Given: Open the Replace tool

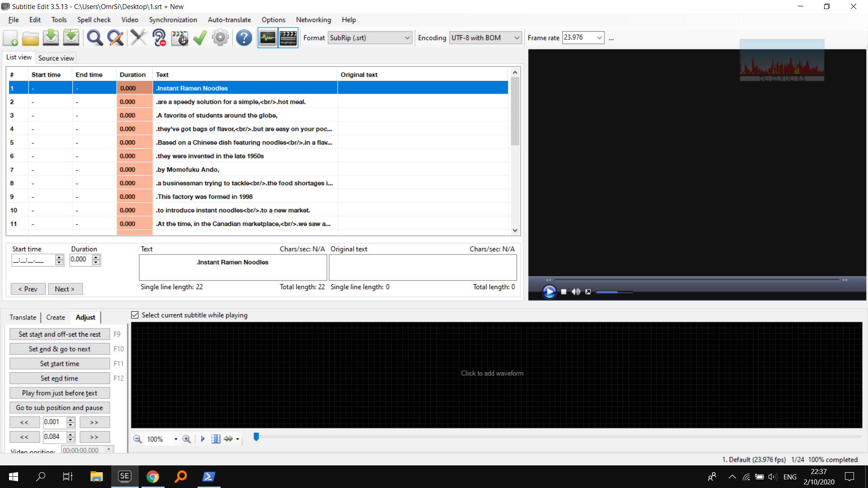Looking at the screenshot, I should click(115, 38).
